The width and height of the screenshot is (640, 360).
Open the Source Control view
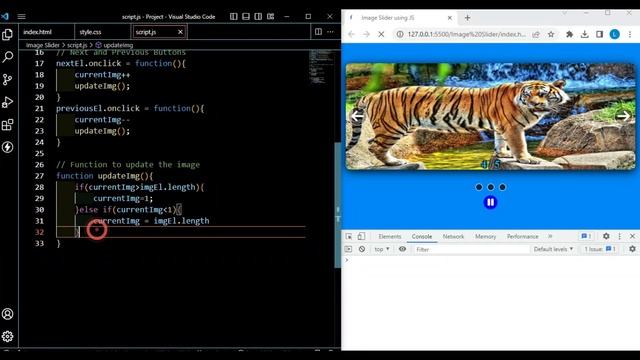[x=7, y=80]
